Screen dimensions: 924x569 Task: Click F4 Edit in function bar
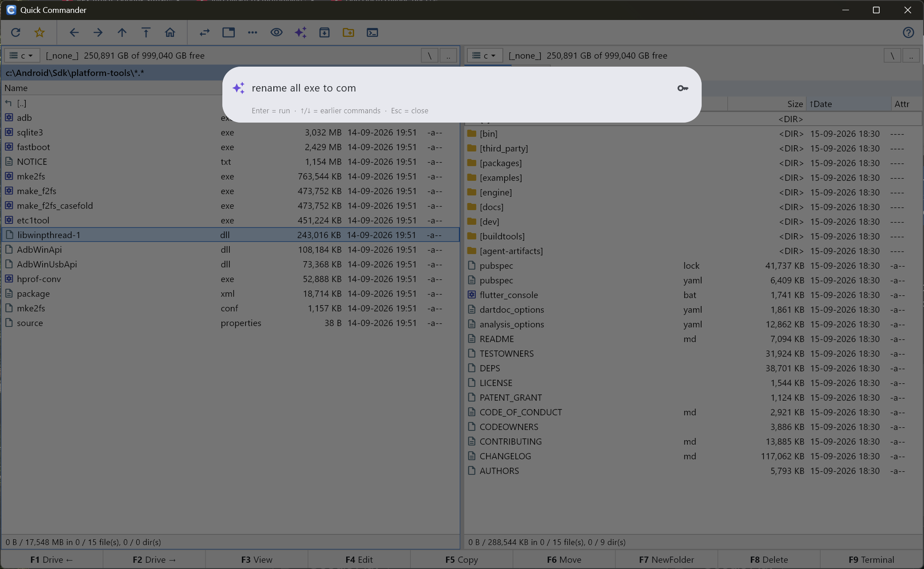pyautogui.click(x=359, y=560)
